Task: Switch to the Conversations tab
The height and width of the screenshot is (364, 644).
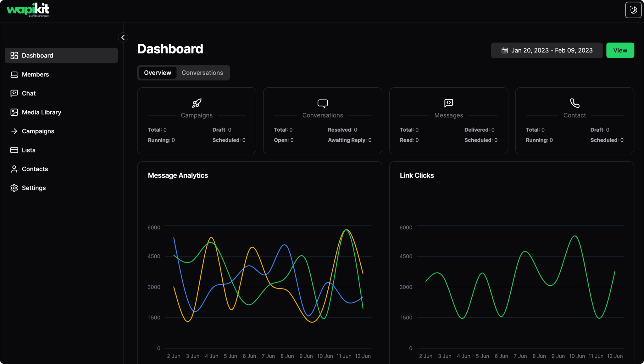Action: pos(202,73)
